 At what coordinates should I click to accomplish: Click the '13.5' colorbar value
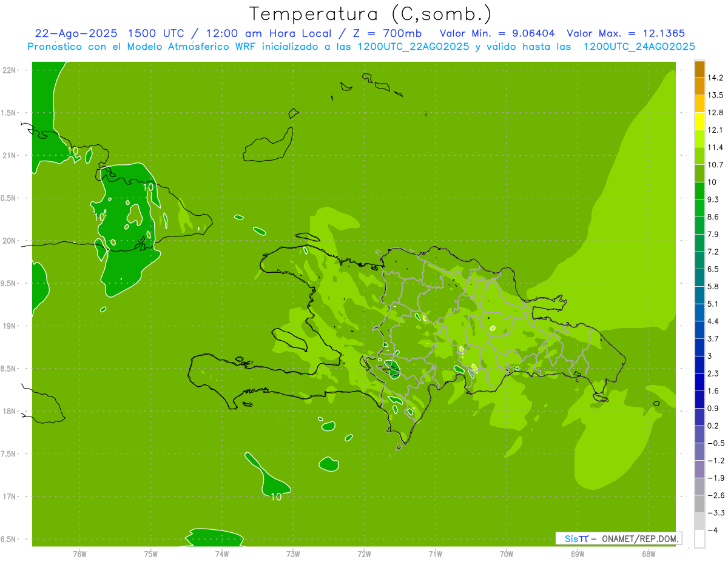click(x=715, y=95)
